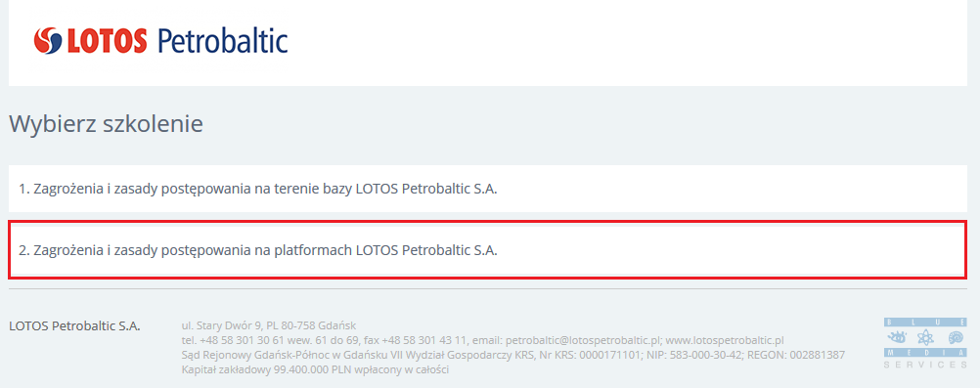Screen dimensions: 980x388
Task: Click the LOTOS Petrobaltic S.A. footer name
Action: click(75, 325)
